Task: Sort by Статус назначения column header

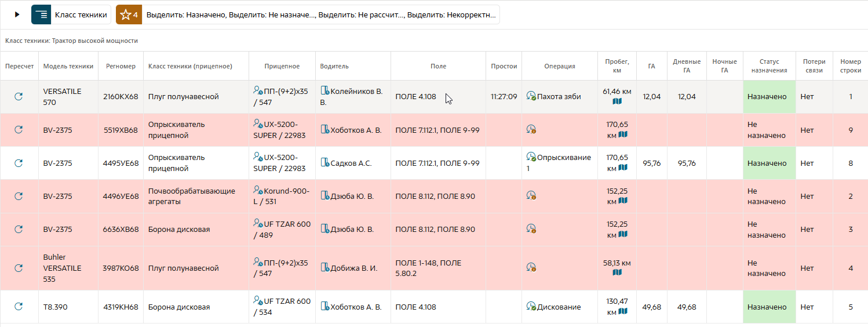Action: pos(769,66)
